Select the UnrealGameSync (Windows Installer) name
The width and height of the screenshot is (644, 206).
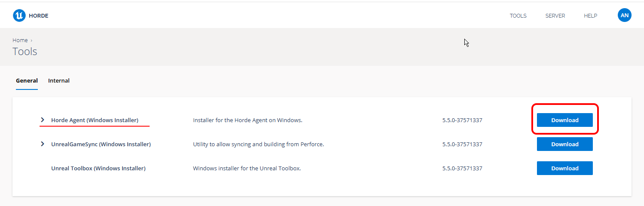[x=101, y=144]
